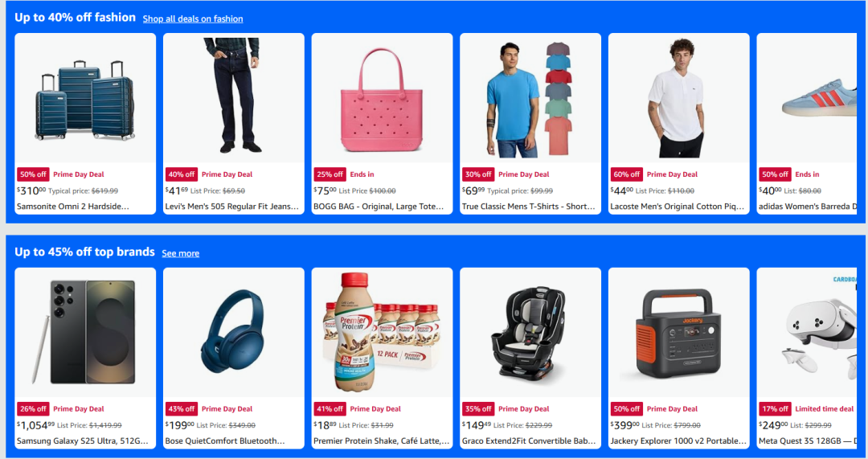868x459 pixels.
Task: Follow the See more top brands link
Action: click(x=181, y=253)
